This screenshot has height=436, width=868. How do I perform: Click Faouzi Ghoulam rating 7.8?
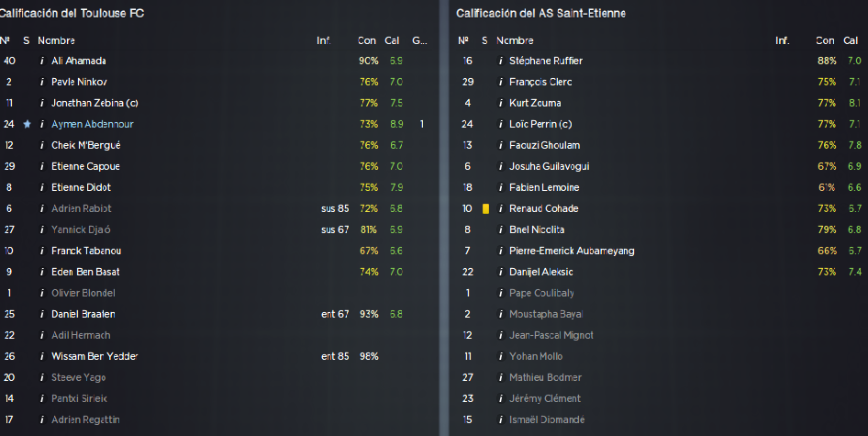click(x=855, y=145)
